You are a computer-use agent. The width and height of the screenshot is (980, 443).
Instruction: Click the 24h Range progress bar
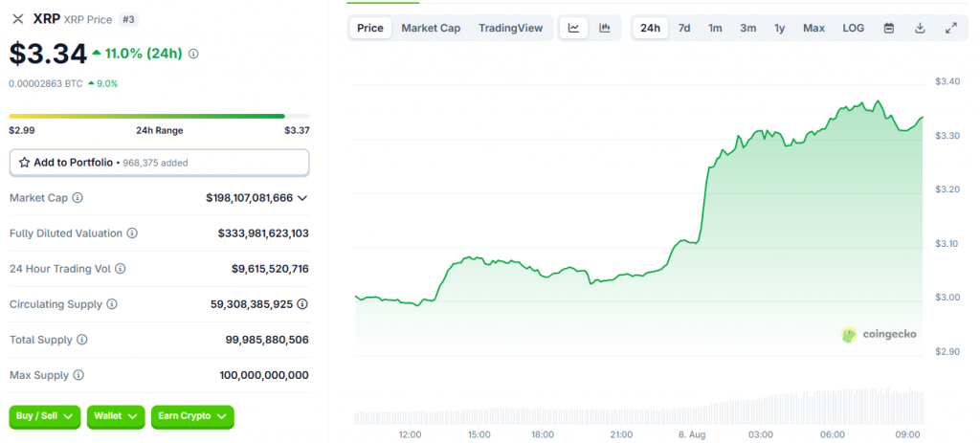point(160,116)
